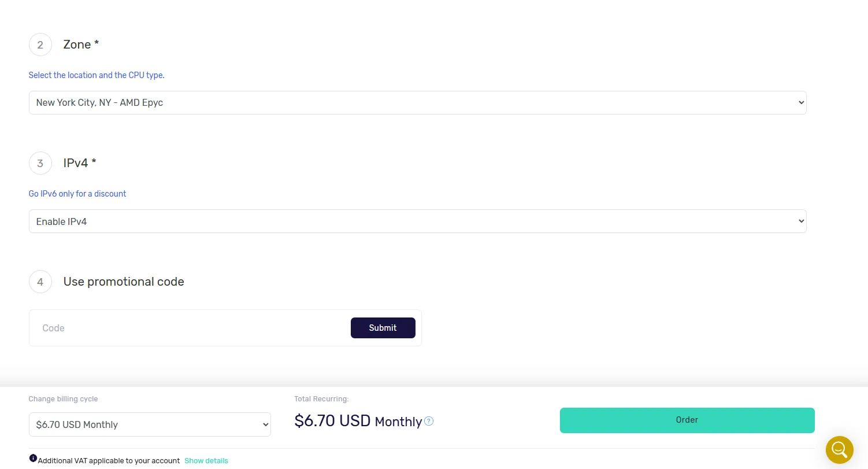868x469 pixels.
Task: Click the Zone dropdown arrow
Action: click(x=800, y=102)
